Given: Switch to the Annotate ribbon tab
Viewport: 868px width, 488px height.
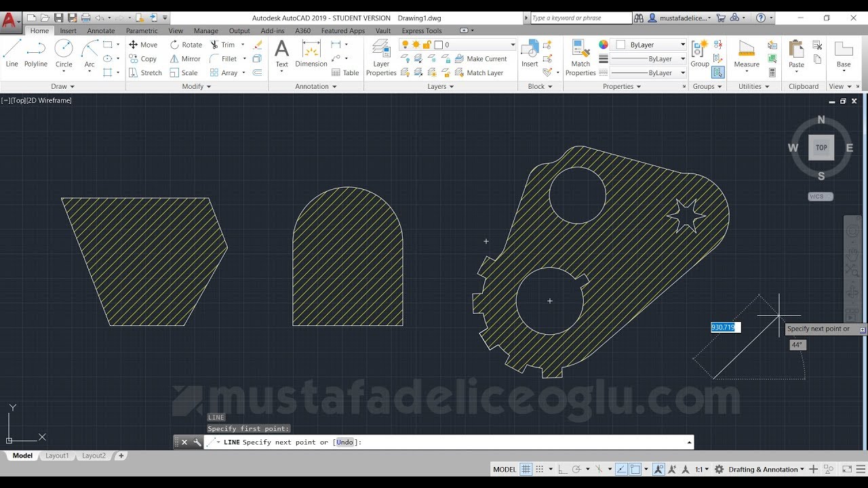Looking at the screenshot, I should pyautogui.click(x=100, y=30).
